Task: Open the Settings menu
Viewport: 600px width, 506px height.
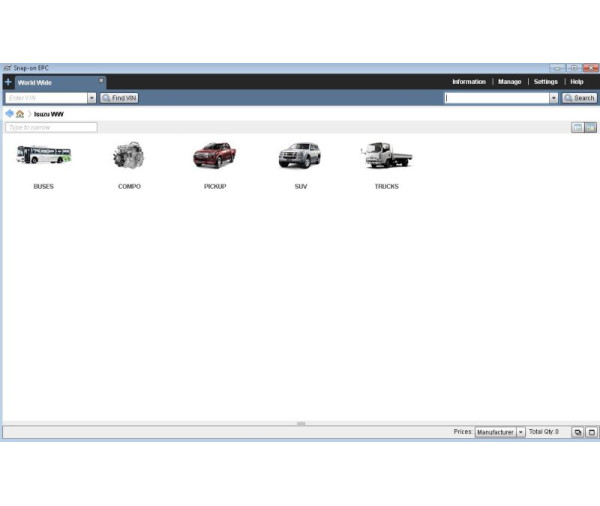Action: tap(545, 82)
